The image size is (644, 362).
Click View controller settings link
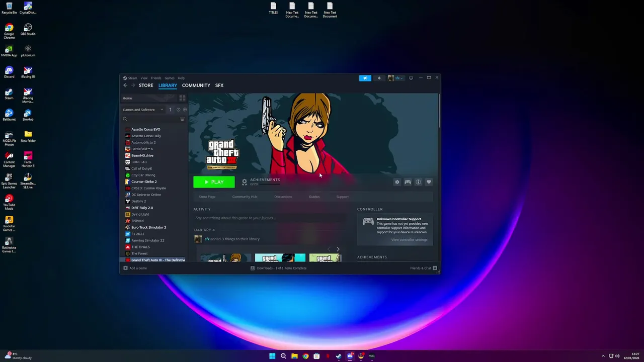coord(409,240)
